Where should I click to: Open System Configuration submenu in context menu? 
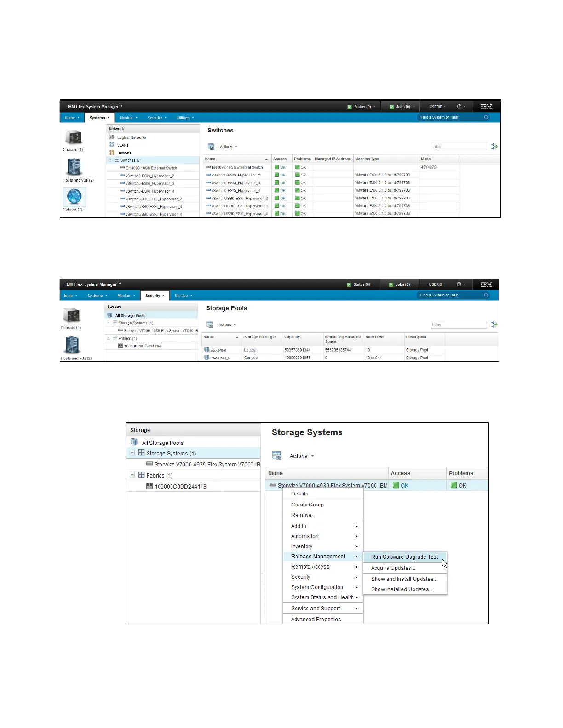(x=323, y=587)
